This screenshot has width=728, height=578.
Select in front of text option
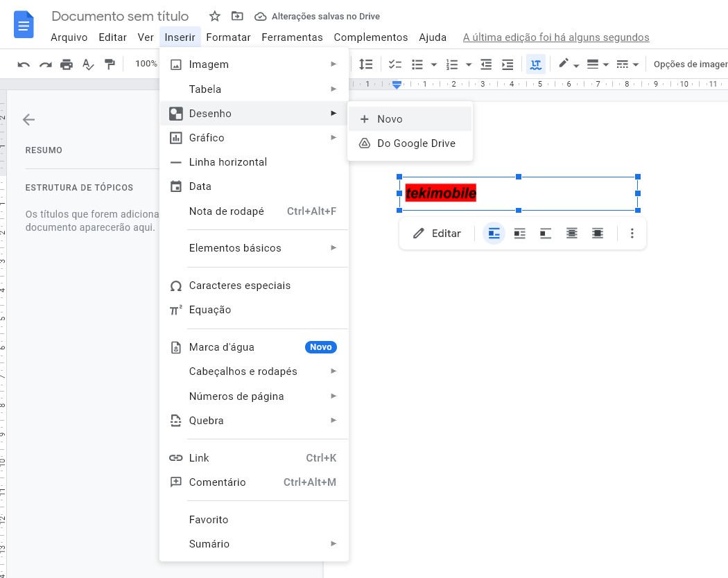598,233
